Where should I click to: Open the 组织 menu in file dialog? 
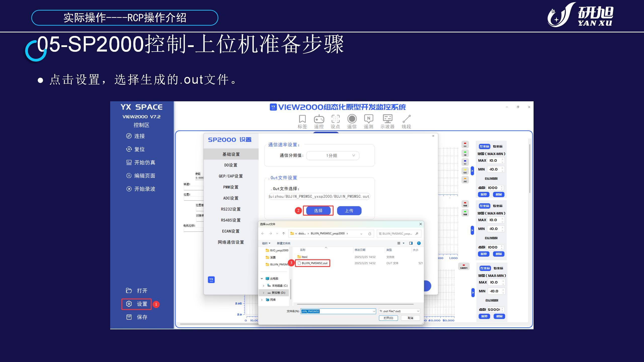tap(266, 243)
